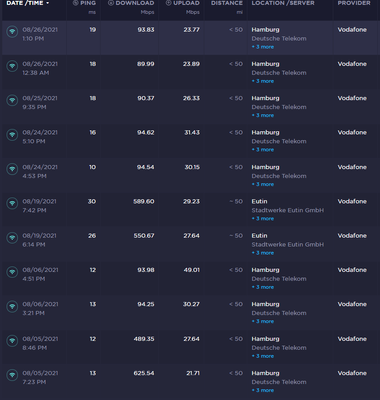Select upload value 30.15
The image size is (380, 400).
coord(192,167)
